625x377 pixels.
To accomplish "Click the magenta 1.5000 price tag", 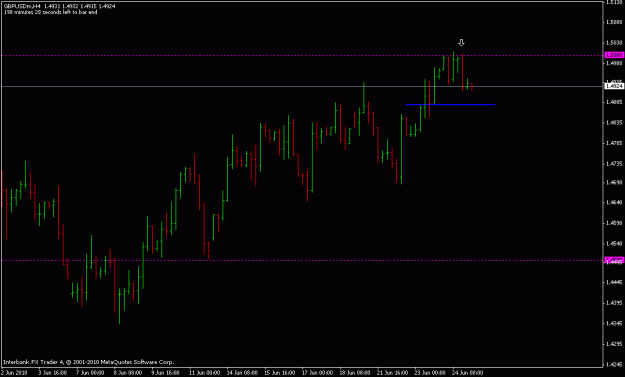I will [x=614, y=55].
